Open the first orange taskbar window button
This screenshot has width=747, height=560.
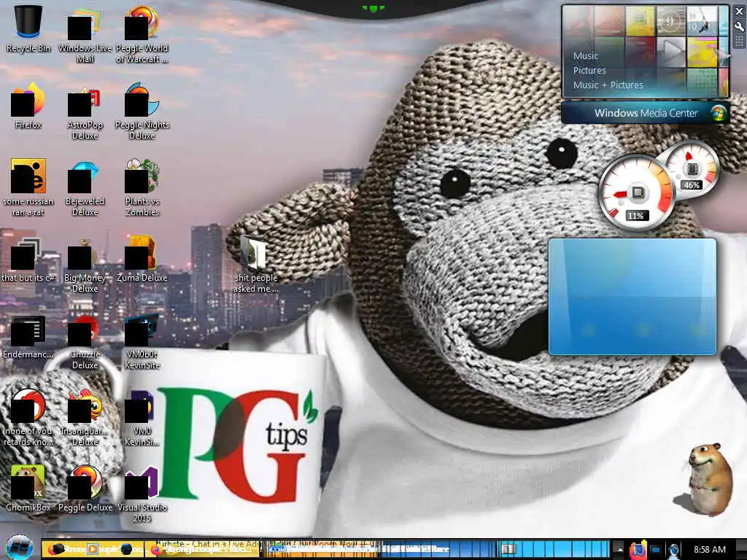coord(94,549)
